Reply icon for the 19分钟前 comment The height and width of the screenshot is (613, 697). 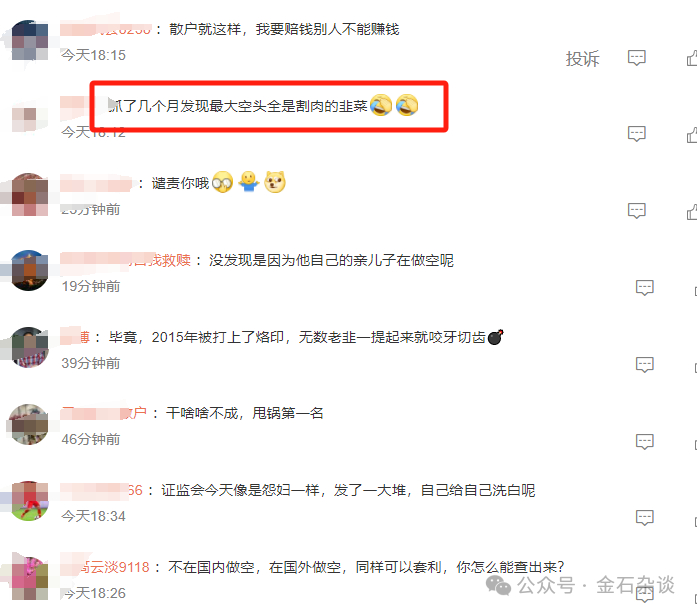[645, 288]
